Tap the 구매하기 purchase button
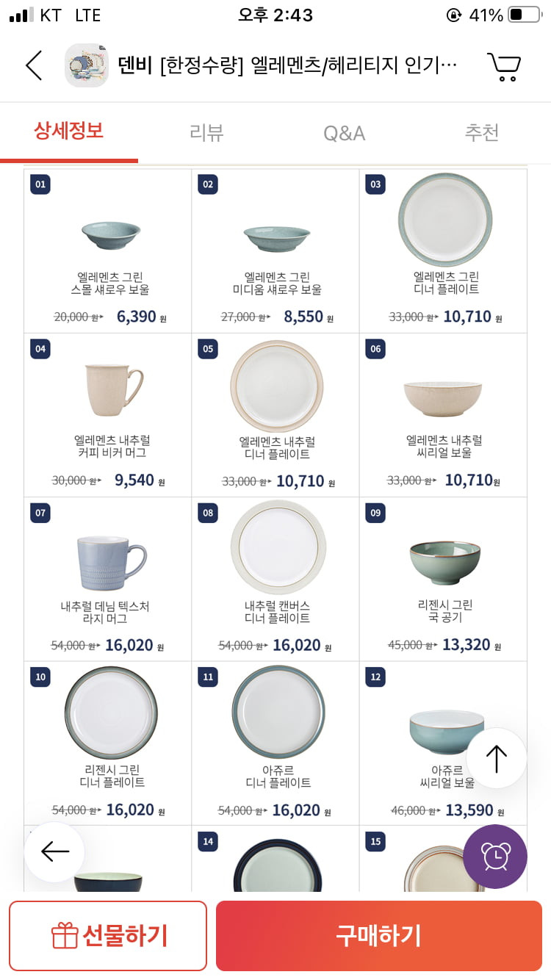551x980 pixels. [x=379, y=936]
